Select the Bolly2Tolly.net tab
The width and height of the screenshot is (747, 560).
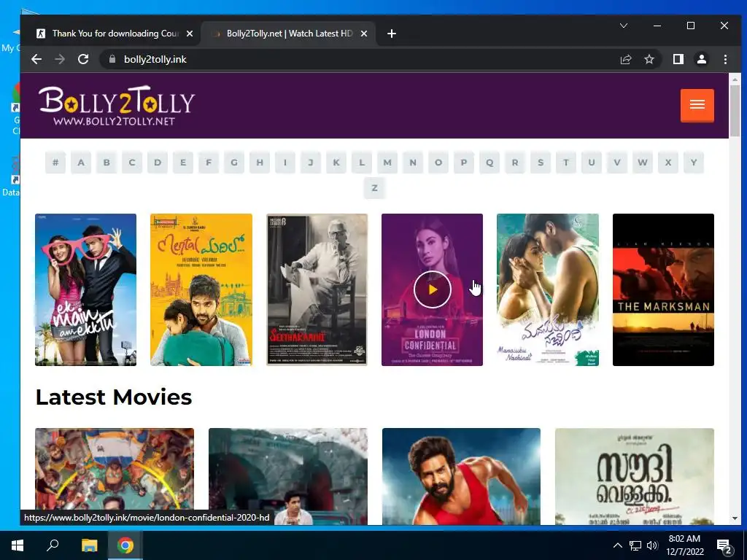click(x=288, y=34)
